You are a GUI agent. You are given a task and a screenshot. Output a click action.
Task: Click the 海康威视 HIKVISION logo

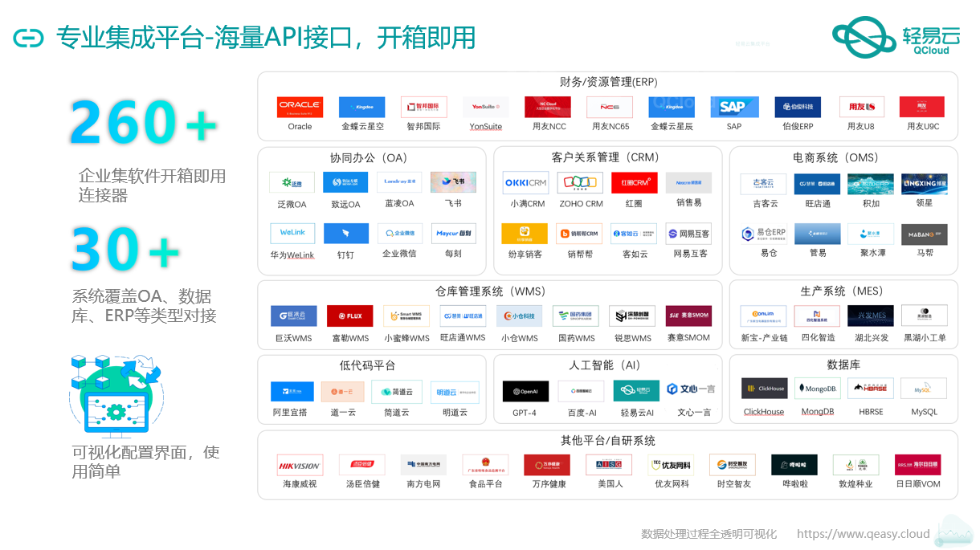coord(300,465)
